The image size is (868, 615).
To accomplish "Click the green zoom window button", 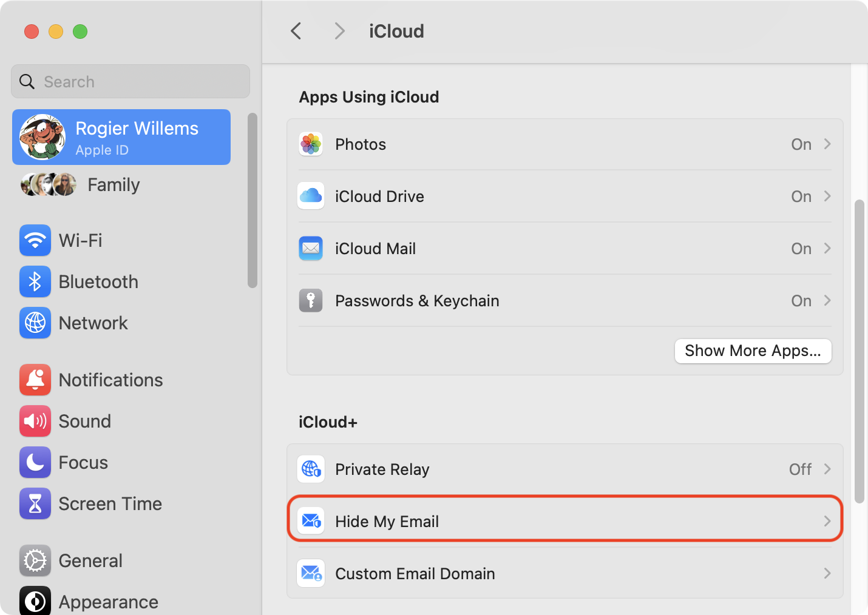I will click(80, 32).
